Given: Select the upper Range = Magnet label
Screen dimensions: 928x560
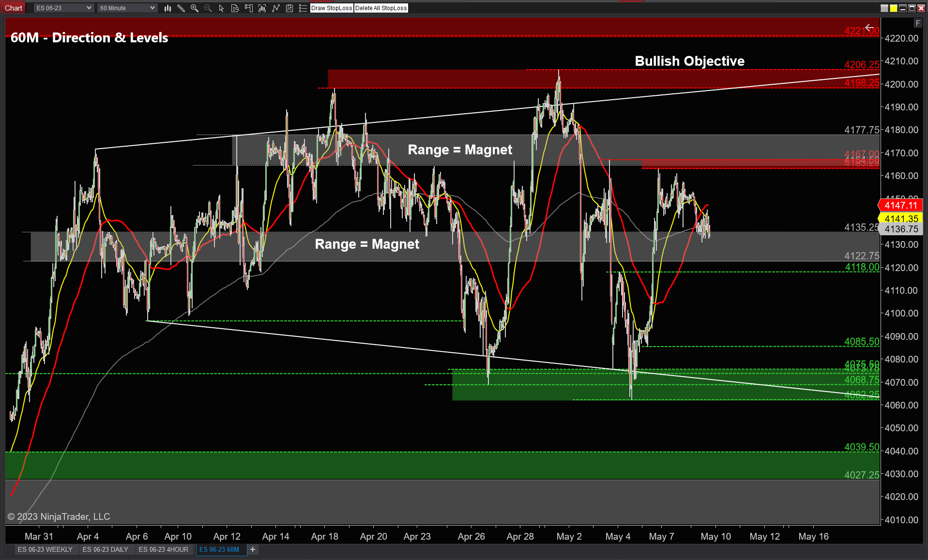Looking at the screenshot, I should click(x=460, y=150).
